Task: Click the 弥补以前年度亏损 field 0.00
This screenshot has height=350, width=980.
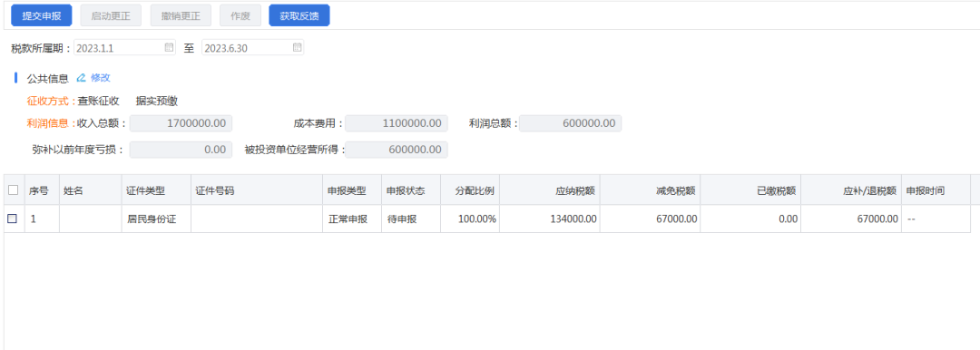Action: (181, 150)
